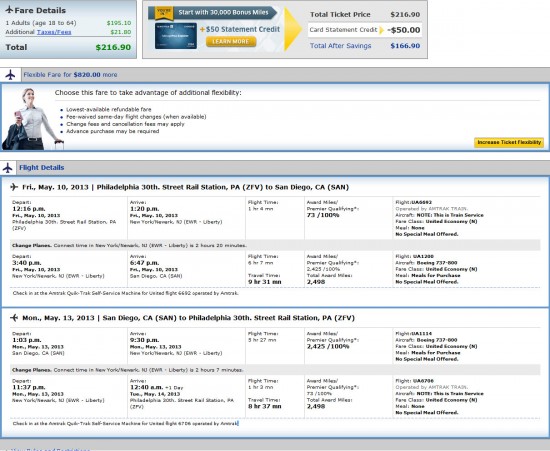Click Increase Ticket Flexibility button
Viewport: 550px width, 451px height.
point(509,142)
